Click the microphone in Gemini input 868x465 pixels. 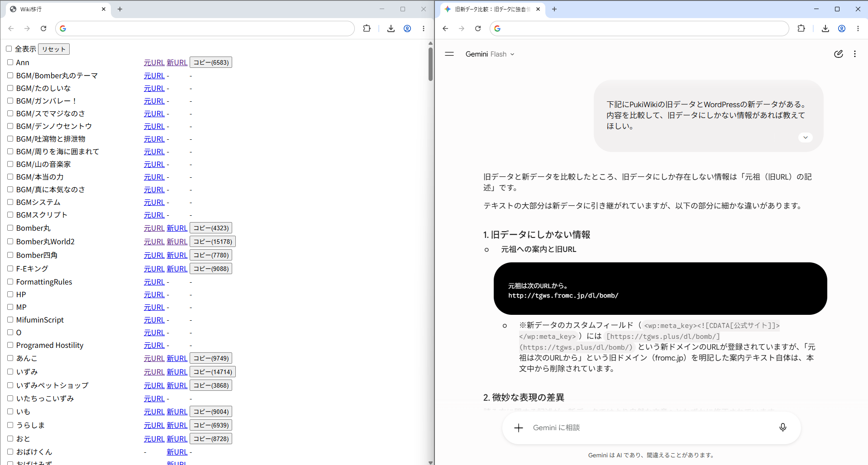pos(783,427)
